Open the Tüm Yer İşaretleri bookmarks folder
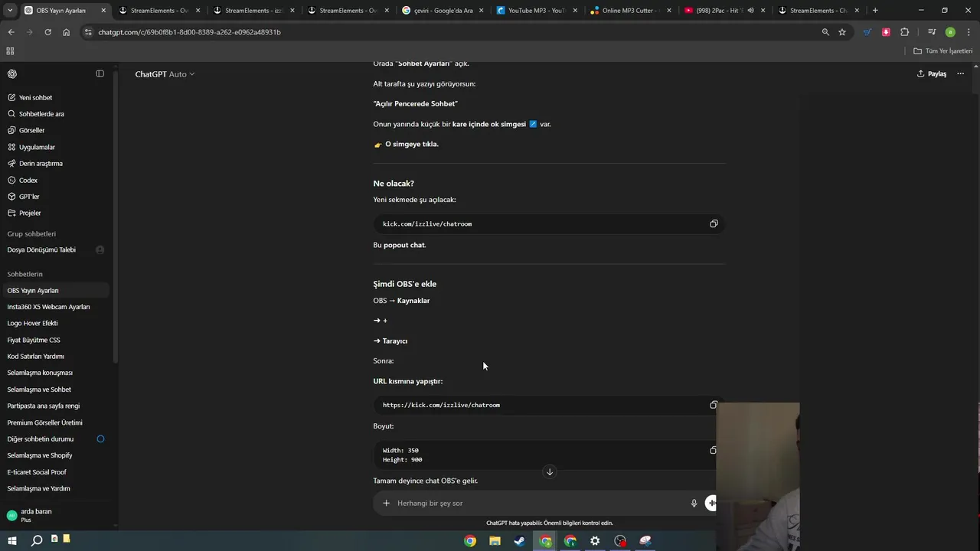Viewport: 980px width, 551px height. [943, 51]
